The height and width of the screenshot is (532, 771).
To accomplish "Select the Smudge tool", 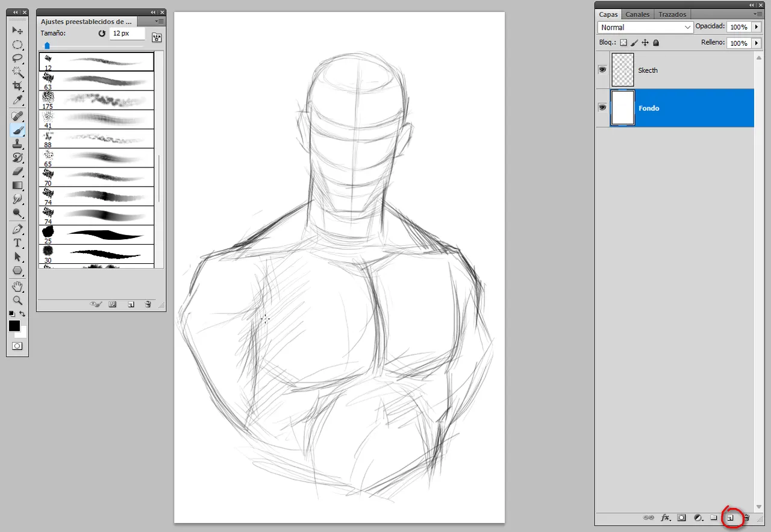I will (17, 199).
